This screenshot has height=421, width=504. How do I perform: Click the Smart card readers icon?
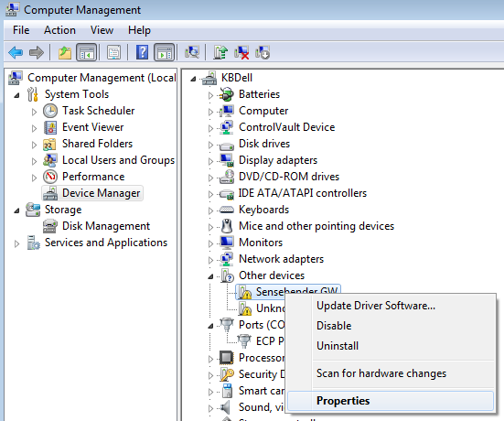click(227, 391)
